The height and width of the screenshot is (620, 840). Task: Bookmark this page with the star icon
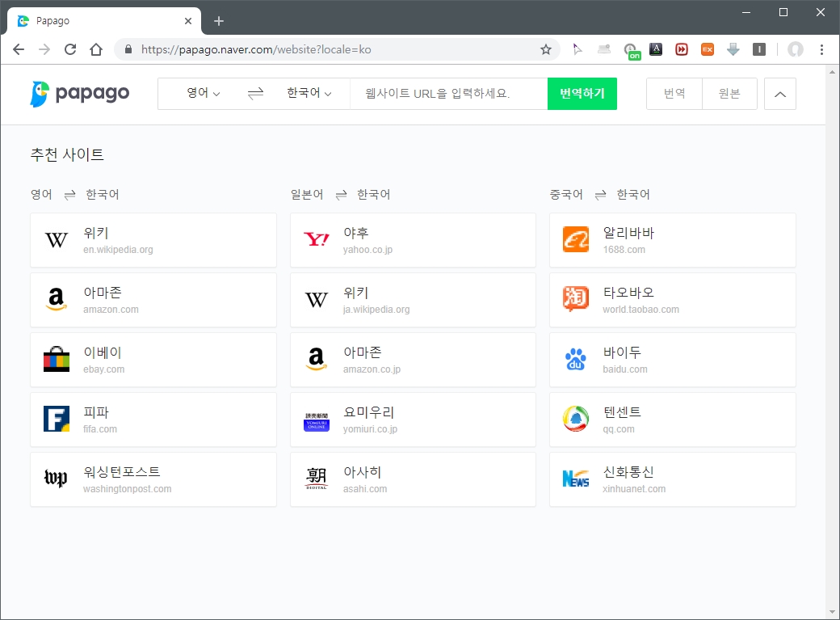click(546, 50)
